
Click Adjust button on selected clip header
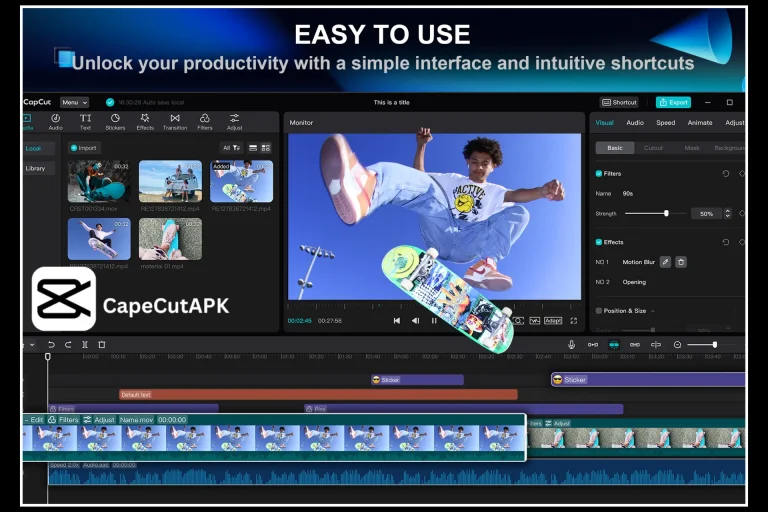pyautogui.click(x=99, y=420)
